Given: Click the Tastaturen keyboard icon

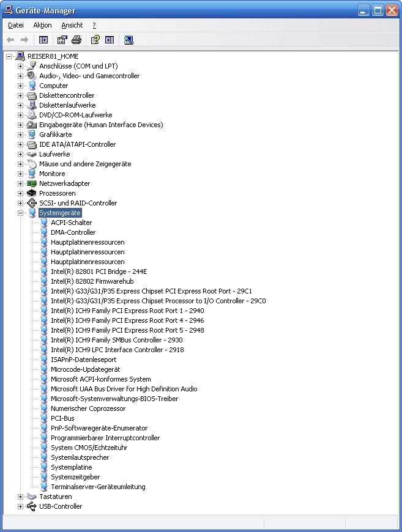Looking at the screenshot, I should pos(32,497).
